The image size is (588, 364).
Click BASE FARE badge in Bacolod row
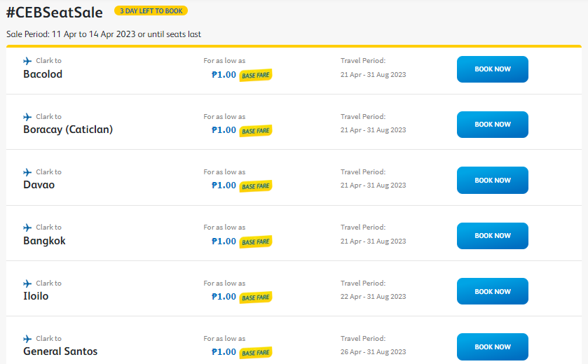click(x=256, y=76)
